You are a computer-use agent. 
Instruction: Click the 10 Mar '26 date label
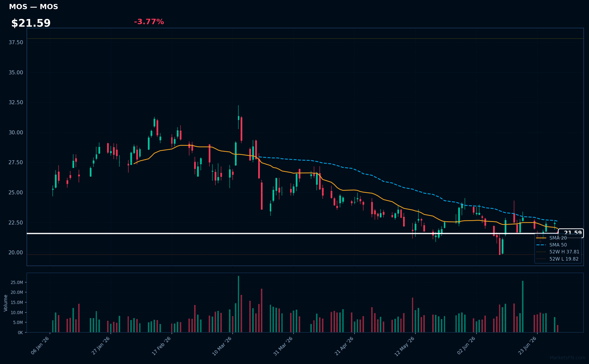[x=222, y=346]
